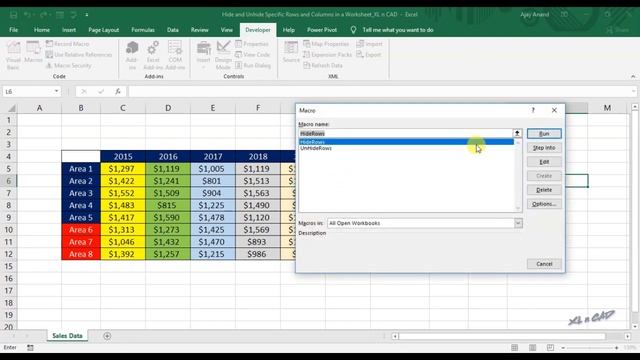
Task: Switch to the Power Pivot tab
Action: click(322, 30)
